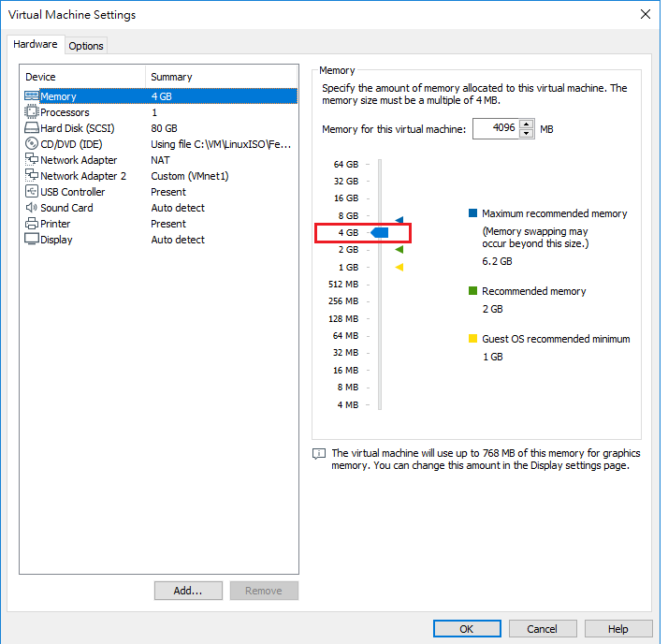Click the Add... button

tap(188, 591)
